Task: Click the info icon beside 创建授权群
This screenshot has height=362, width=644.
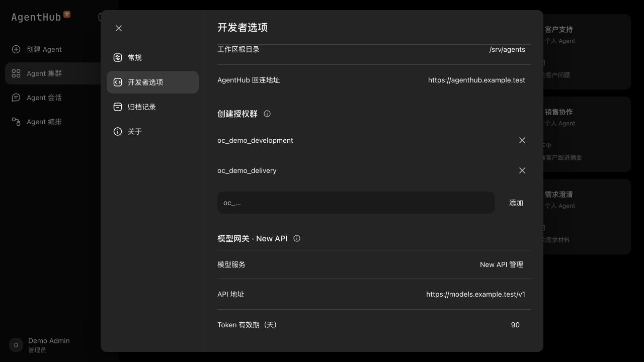Action: (267, 114)
